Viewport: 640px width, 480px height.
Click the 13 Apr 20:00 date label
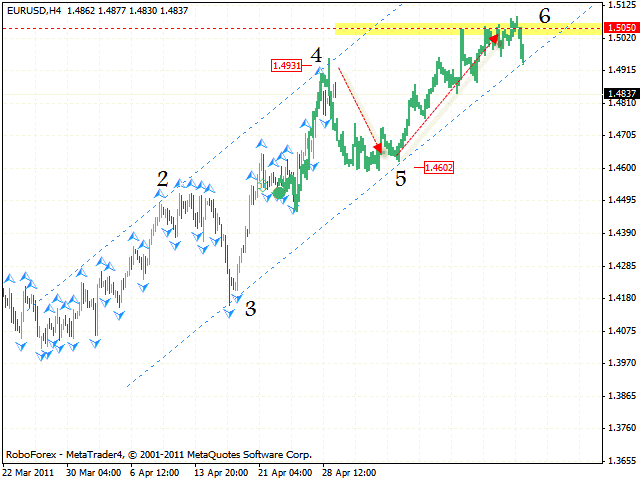[x=218, y=471]
